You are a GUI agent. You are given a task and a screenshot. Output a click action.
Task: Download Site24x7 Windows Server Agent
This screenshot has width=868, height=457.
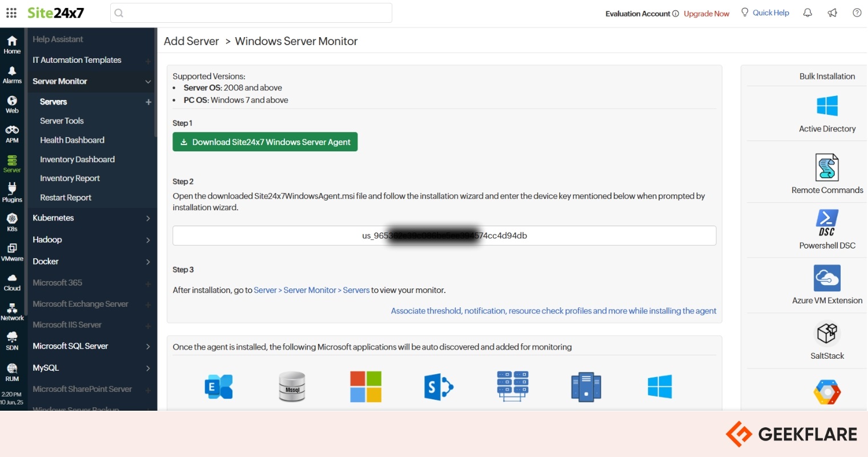coord(265,142)
